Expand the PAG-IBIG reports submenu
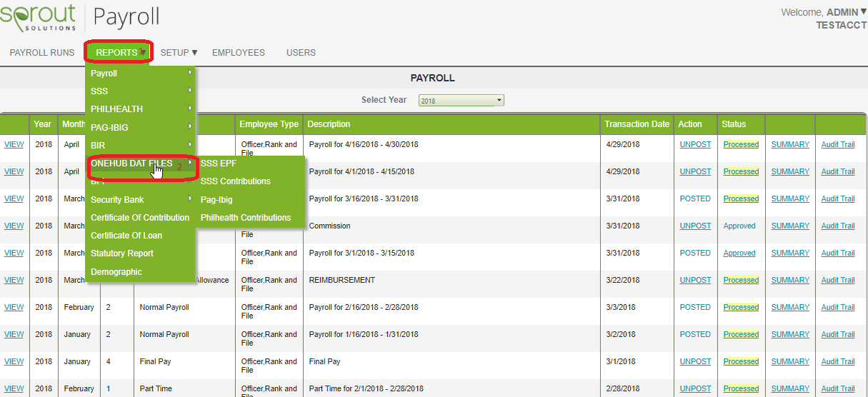 (x=140, y=127)
